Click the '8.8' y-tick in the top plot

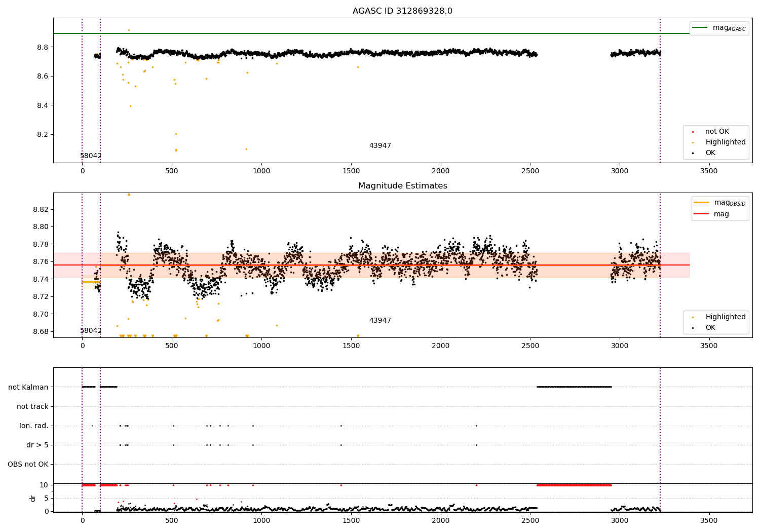click(x=42, y=47)
